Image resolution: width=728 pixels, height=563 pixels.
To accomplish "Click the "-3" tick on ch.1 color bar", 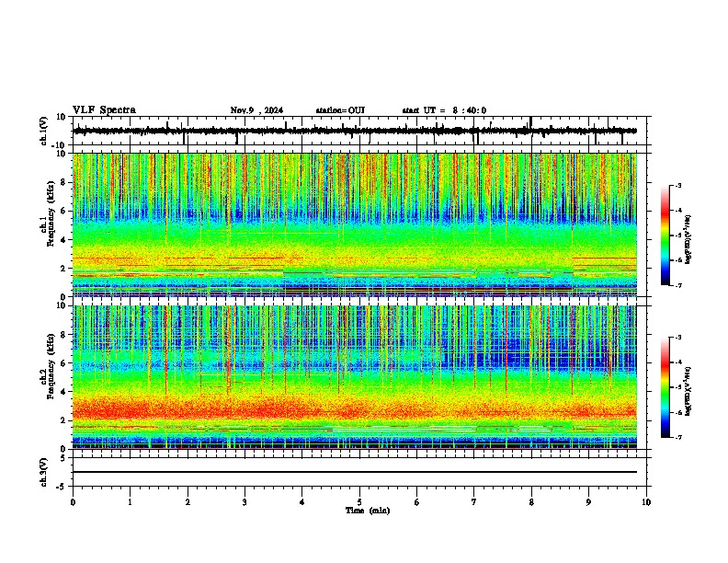I will click(x=678, y=185).
